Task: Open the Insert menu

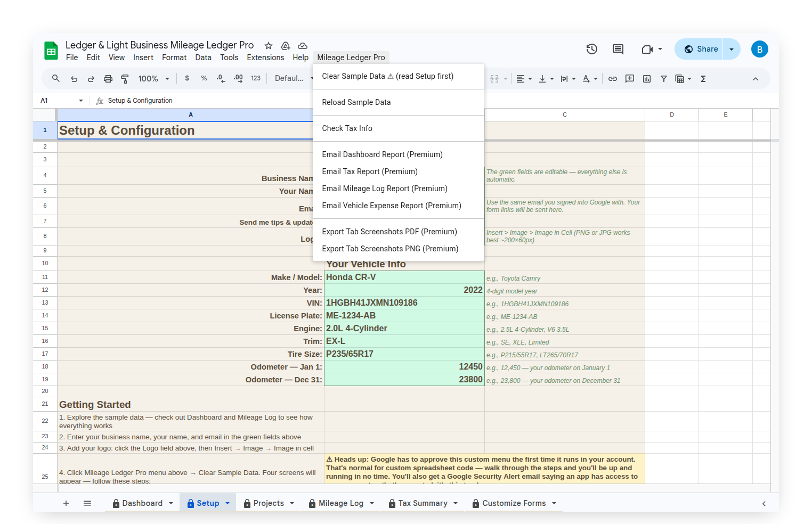Action: point(143,58)
